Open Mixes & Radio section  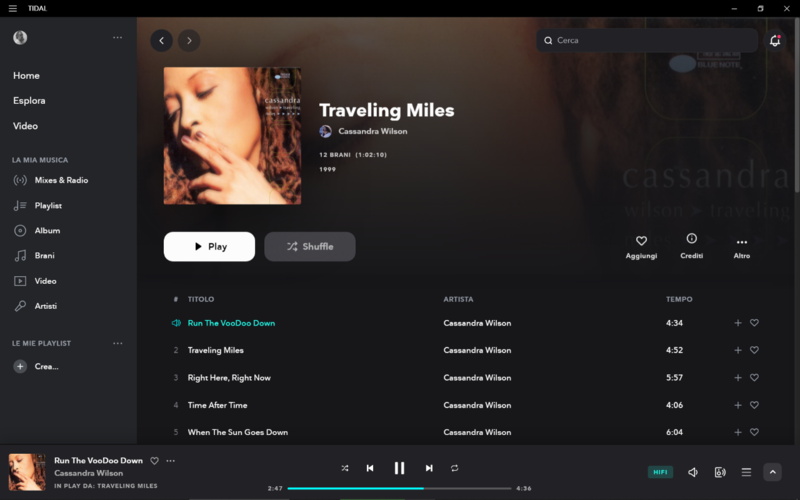[61, 180]
